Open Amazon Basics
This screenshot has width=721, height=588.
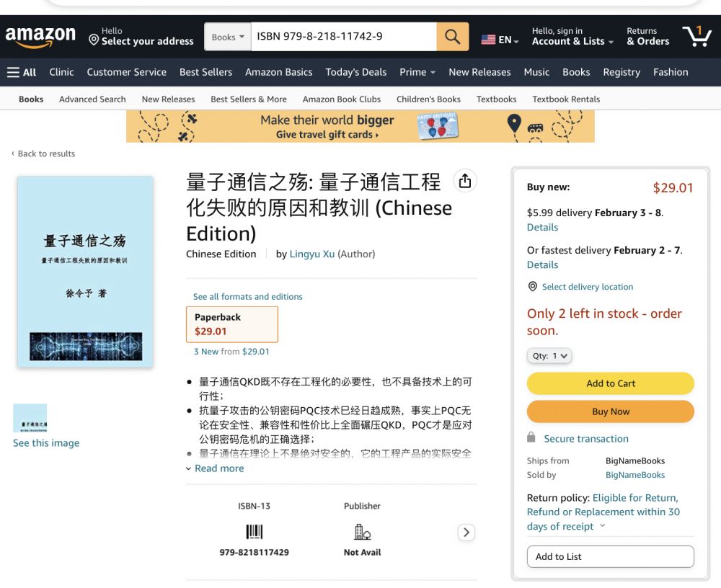278,72
